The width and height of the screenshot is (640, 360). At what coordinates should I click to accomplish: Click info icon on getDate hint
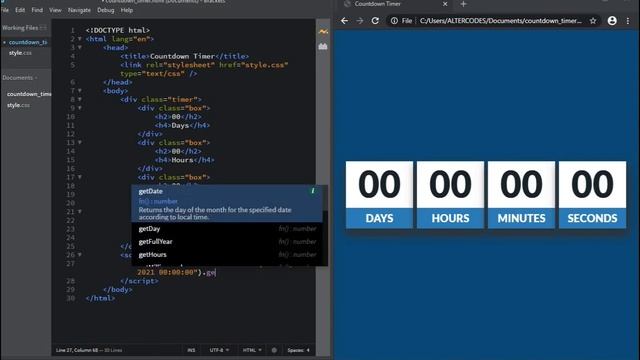(313, 191)
